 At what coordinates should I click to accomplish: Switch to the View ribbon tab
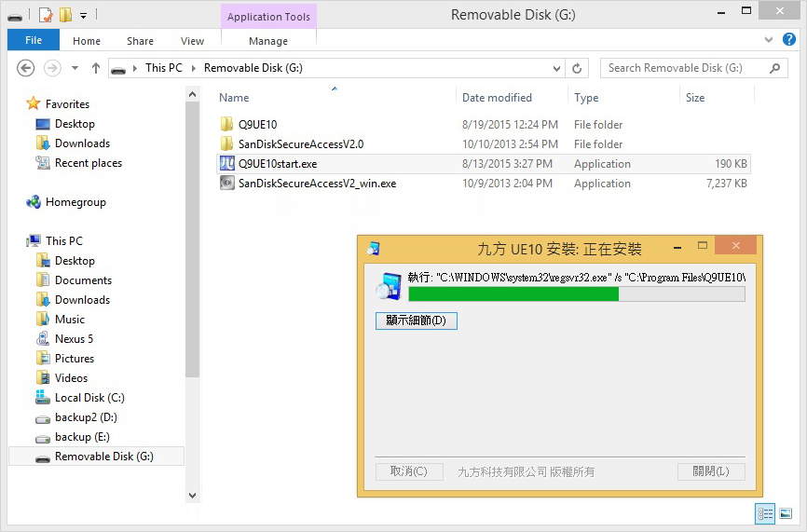click(x=192, y=41)
